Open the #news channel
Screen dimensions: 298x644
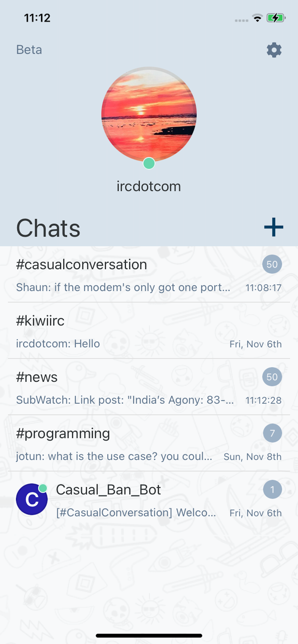point(149,387)
